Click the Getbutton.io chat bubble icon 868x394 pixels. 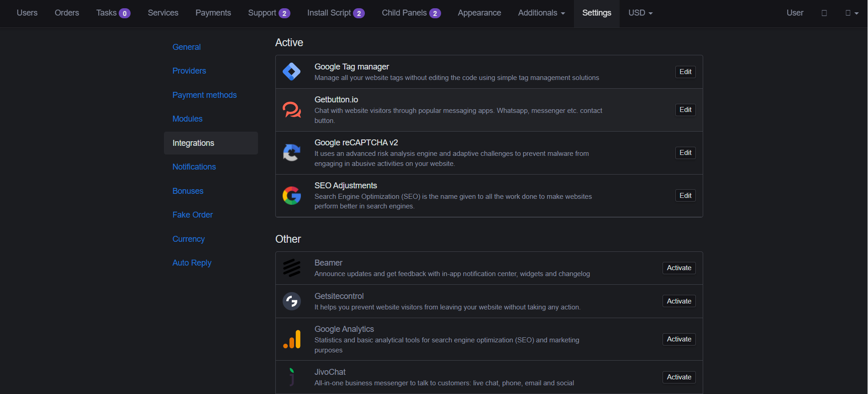click(x=291, y=110)
